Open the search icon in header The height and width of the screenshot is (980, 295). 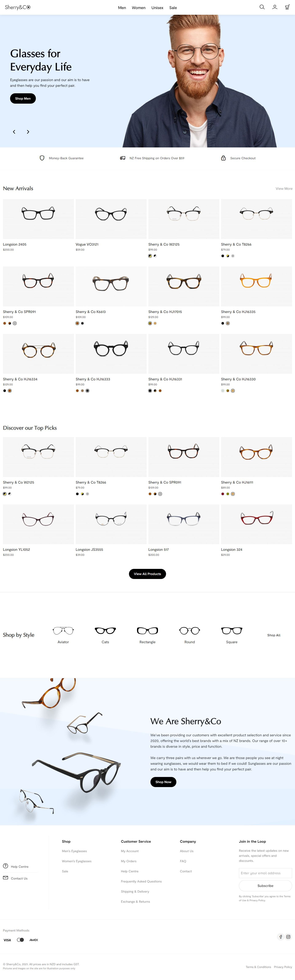pyautogui.click(x=262, y=7)
